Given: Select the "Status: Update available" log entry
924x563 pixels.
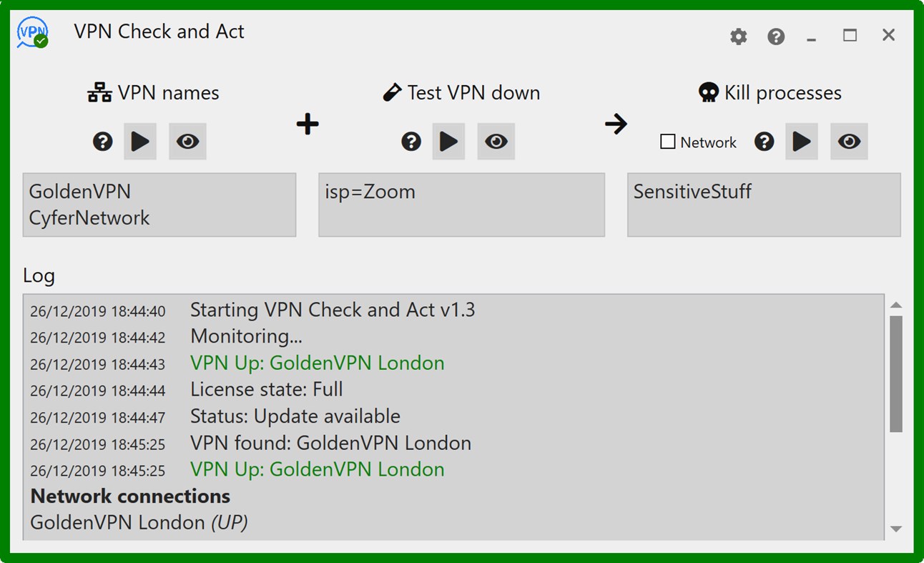Looking at the screenshot, I should (295, 416).
